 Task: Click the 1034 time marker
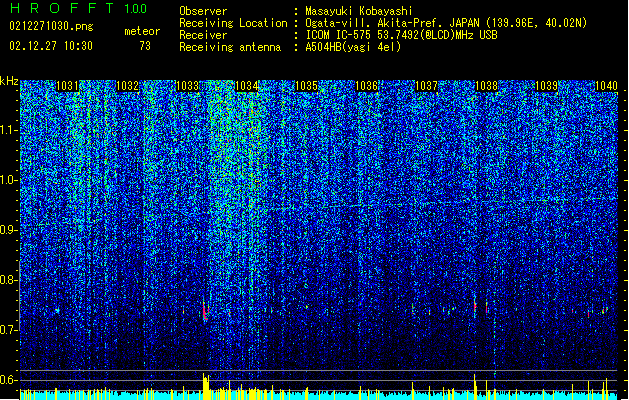click(247, 86)
